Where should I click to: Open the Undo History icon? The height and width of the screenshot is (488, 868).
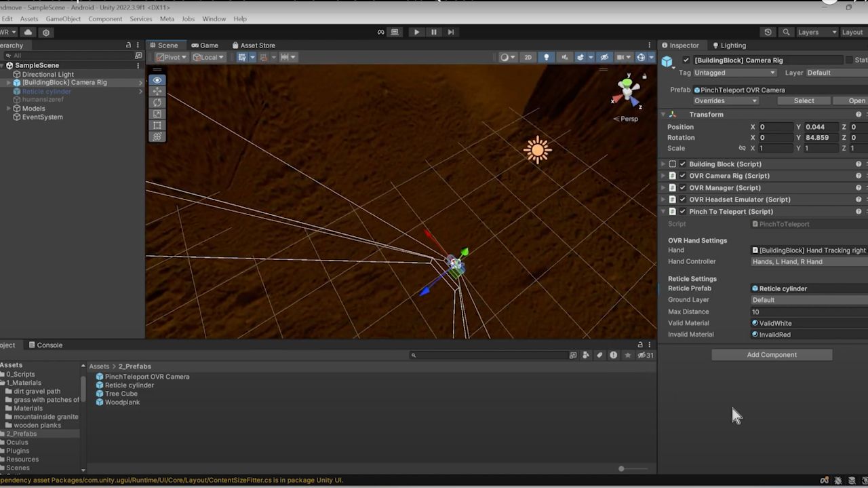tap(768, 32)
